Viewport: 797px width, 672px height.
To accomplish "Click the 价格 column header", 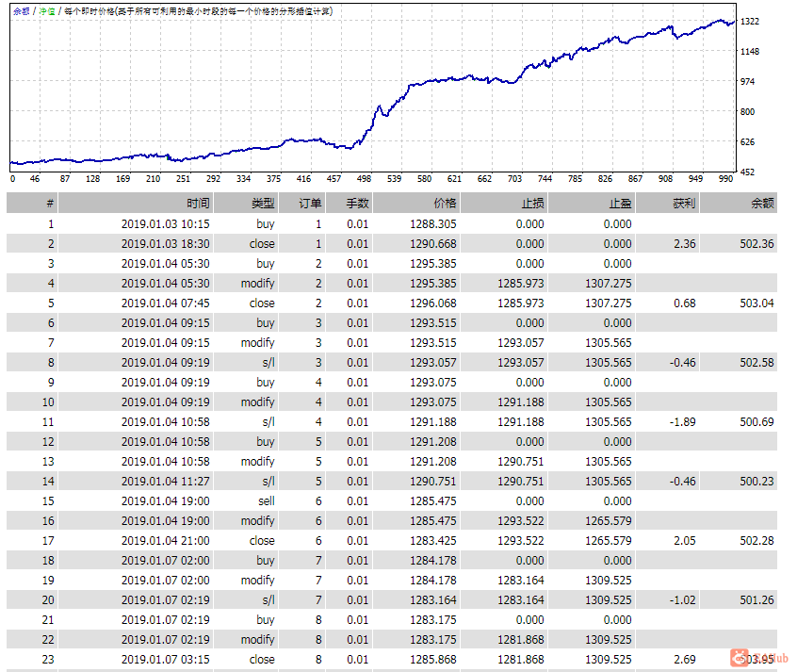I will point(416,204).
